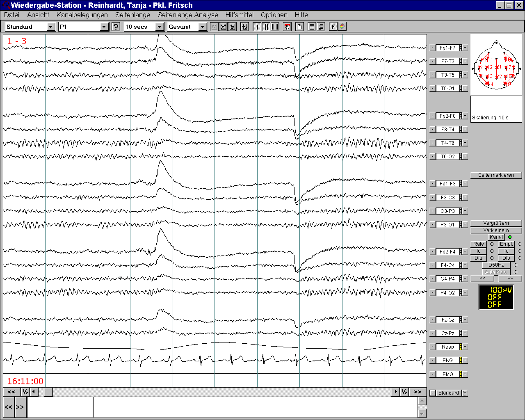Click the question mark help icon

pos(116,27)
